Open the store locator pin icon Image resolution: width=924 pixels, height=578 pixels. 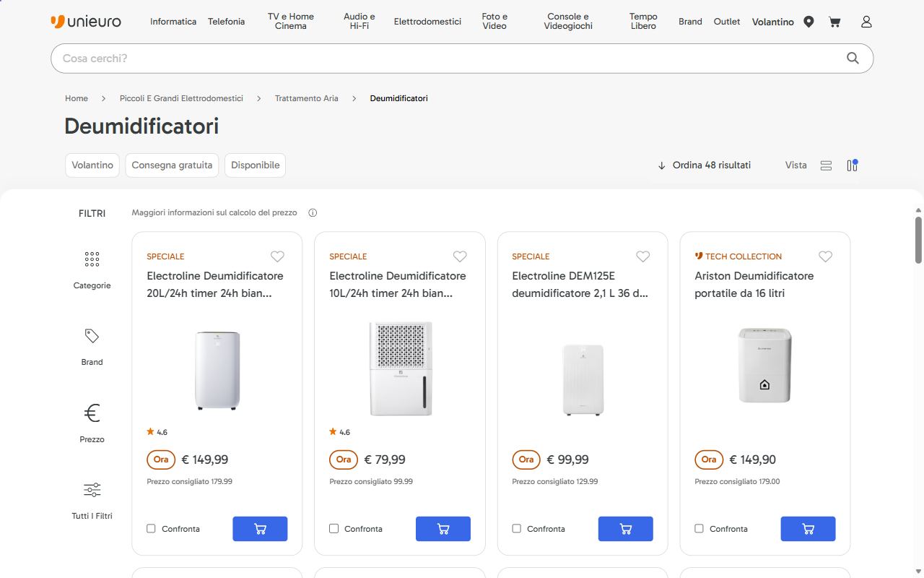pos(808,22)
